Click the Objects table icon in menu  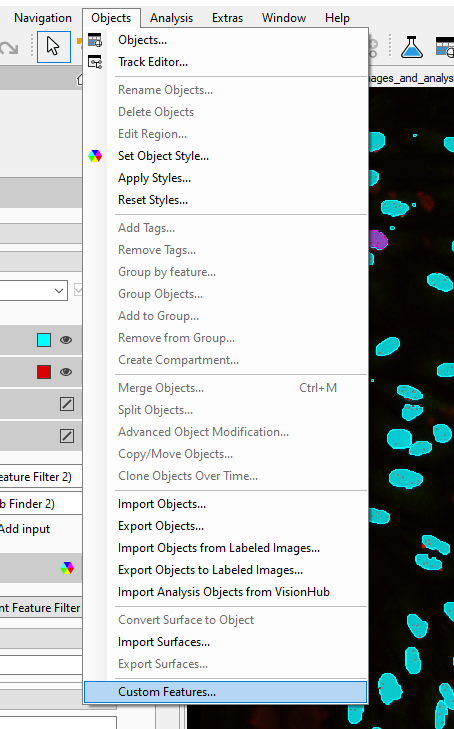pos(95,40)
